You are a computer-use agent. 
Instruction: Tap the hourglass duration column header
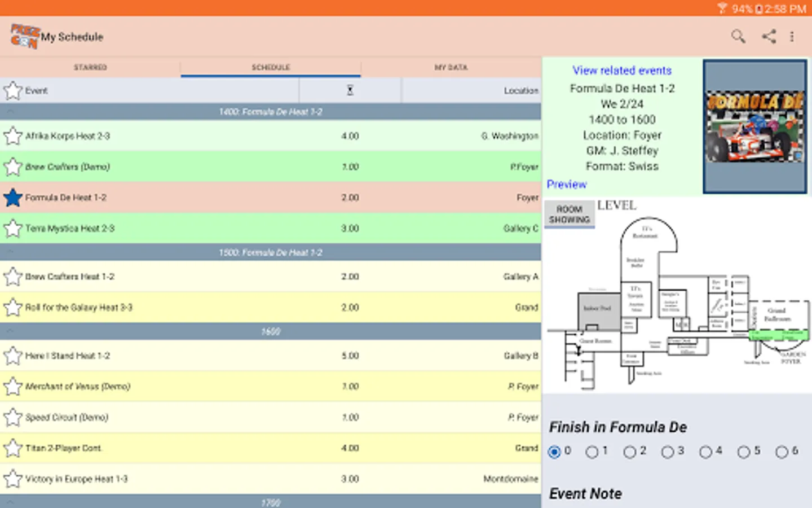point(350,90)
